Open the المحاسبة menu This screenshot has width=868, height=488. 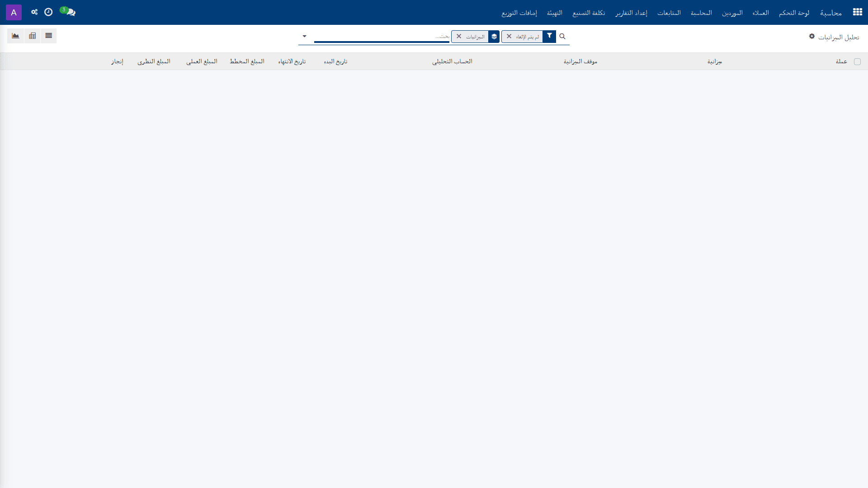701,13
